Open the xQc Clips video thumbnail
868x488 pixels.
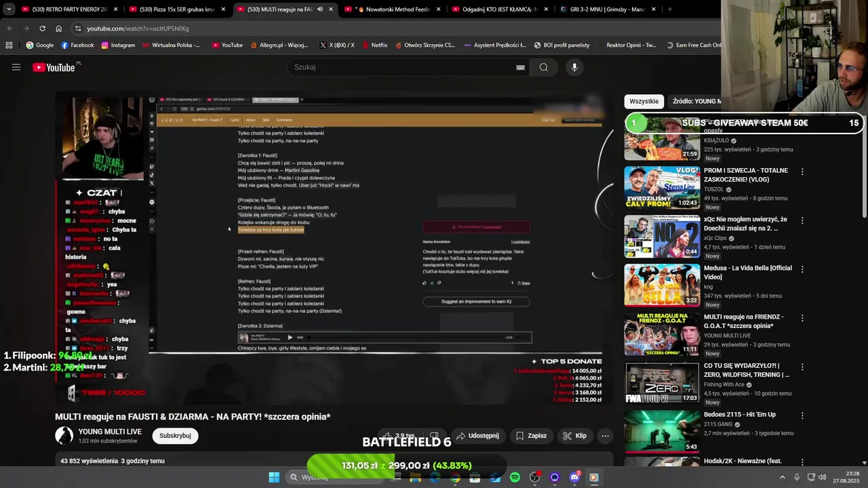[x=662, y=236]
